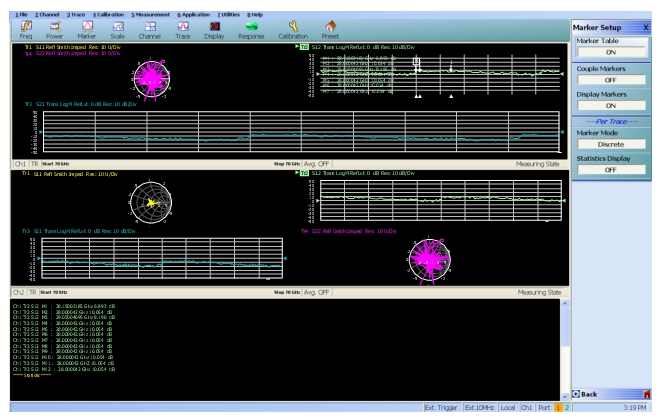660x420 pixels.
Task: Click the Local status indicator
Action: [508, 407]
